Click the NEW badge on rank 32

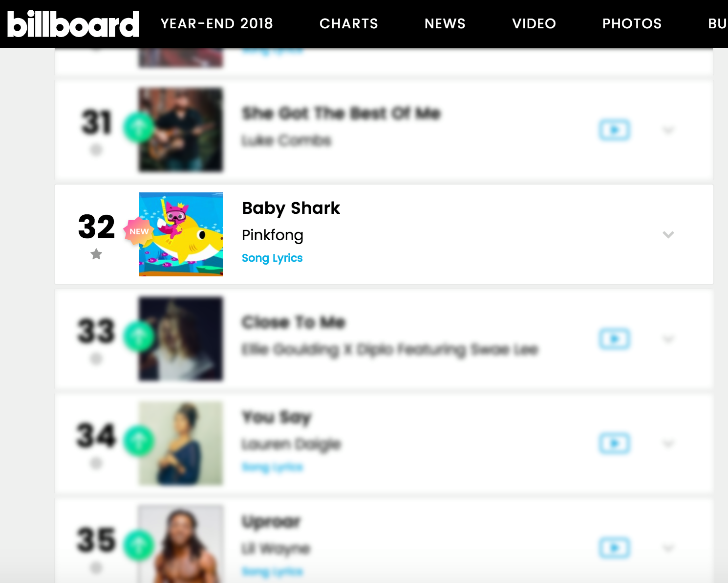tap(139, 231)
